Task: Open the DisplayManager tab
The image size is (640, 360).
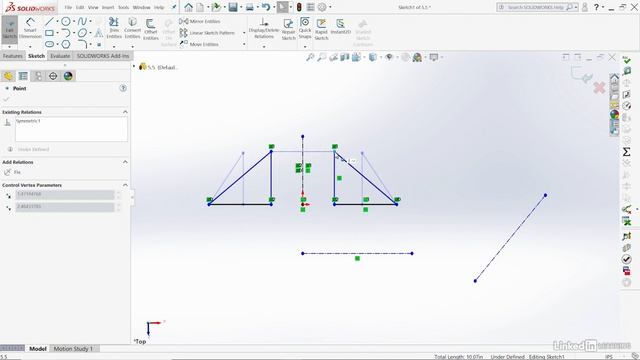Action: [x=68, y=76]
